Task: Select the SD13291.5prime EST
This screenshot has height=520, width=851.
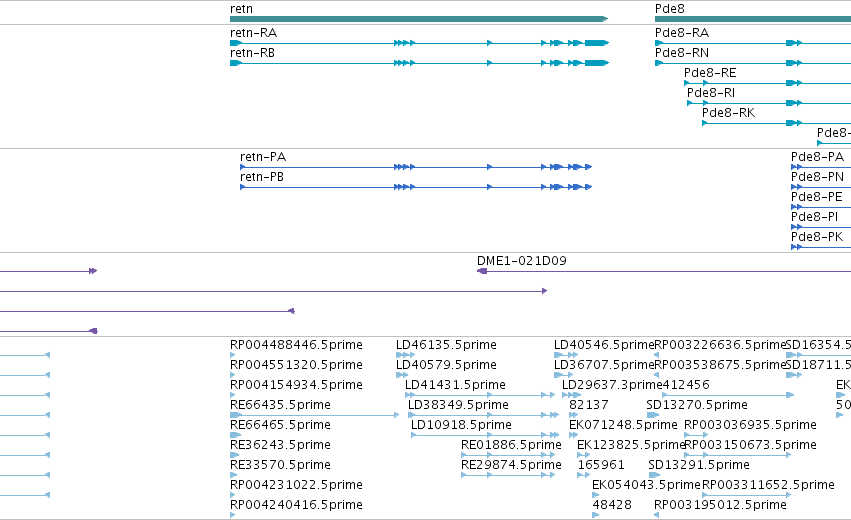Action: (x=698, y=465)
